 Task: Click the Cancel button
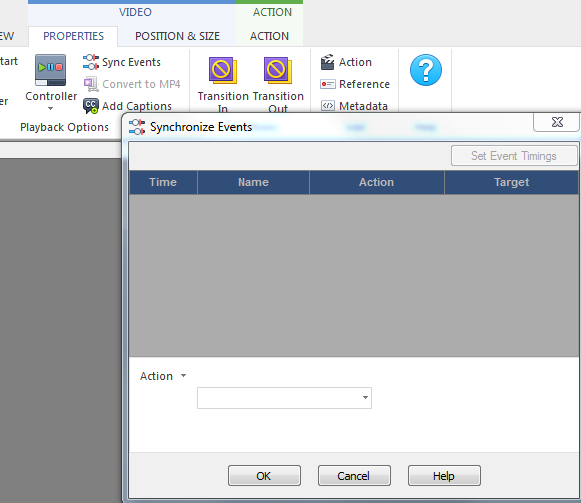pyautogui.click(x=354, y=476)
